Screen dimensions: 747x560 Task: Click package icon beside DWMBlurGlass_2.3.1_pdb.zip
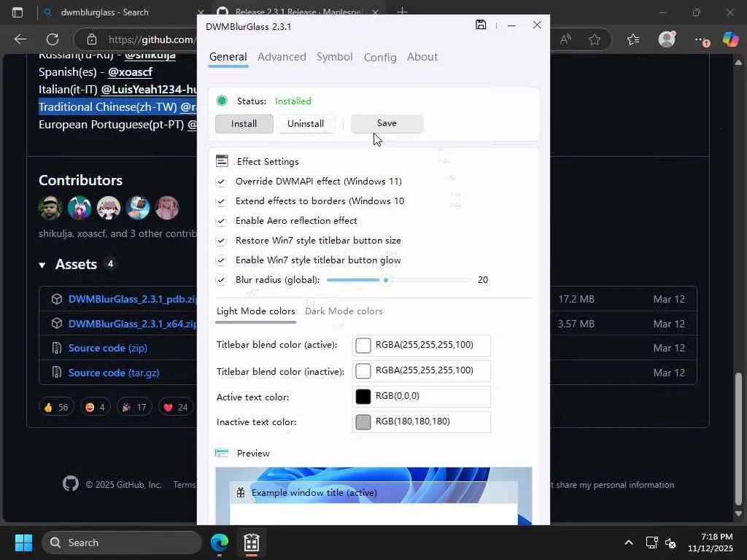tap(57, 299)
